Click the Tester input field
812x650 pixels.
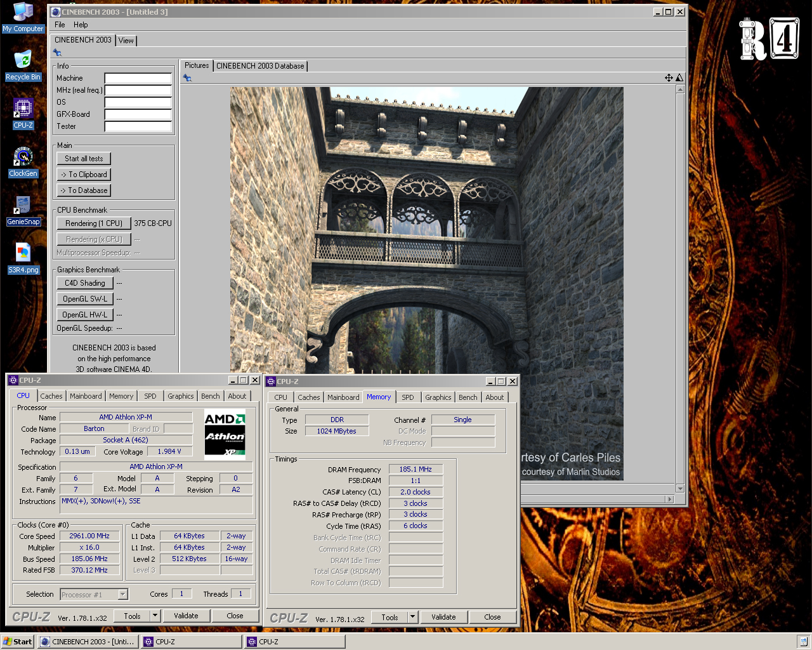point(138,126)
